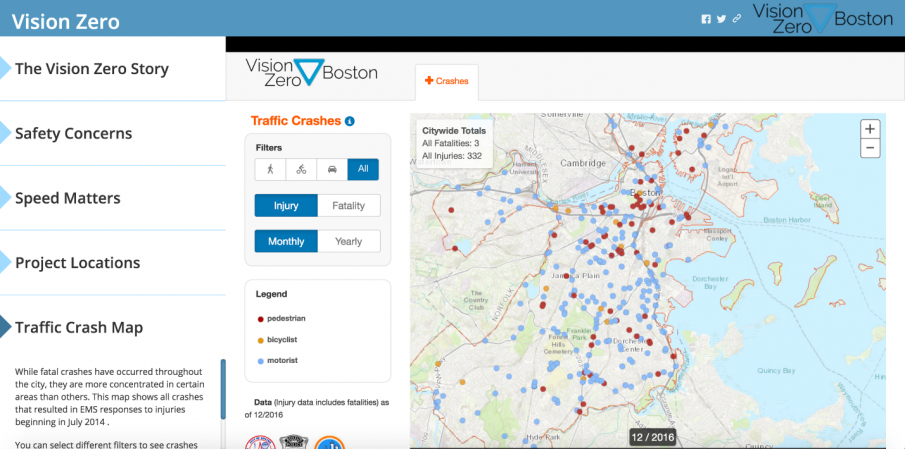Open Vision Zero Boston logo in header
This screenshot has width=905, height=449.
point(822,18)
